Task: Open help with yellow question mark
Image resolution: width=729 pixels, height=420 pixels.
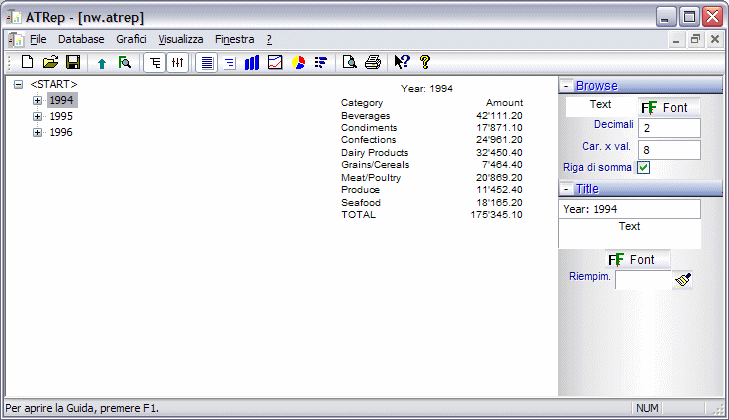Action: 424,62
